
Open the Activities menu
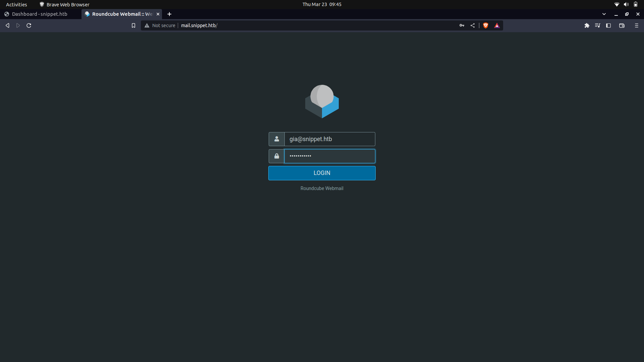(16, 4)
